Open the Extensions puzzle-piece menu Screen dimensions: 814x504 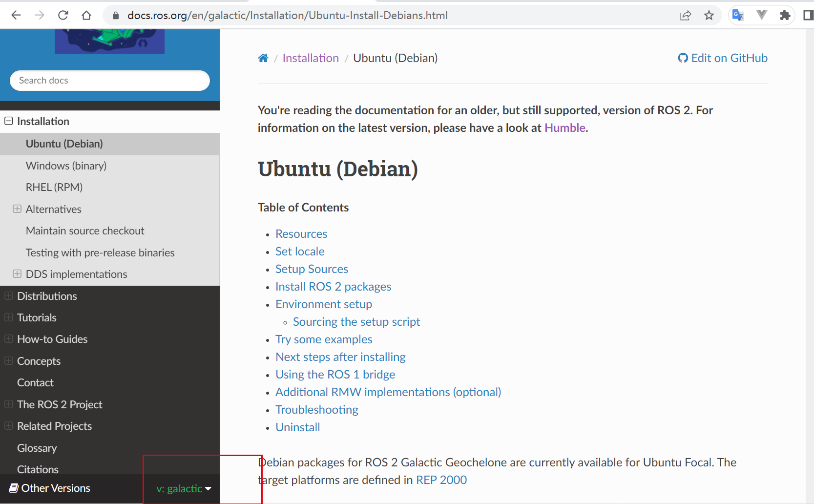(x=785, y=15)
